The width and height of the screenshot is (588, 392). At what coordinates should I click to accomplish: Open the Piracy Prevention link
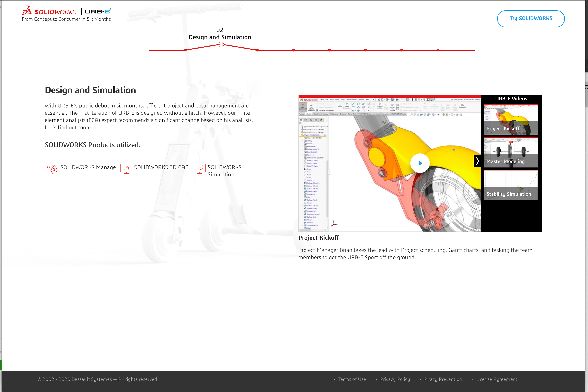443,379
